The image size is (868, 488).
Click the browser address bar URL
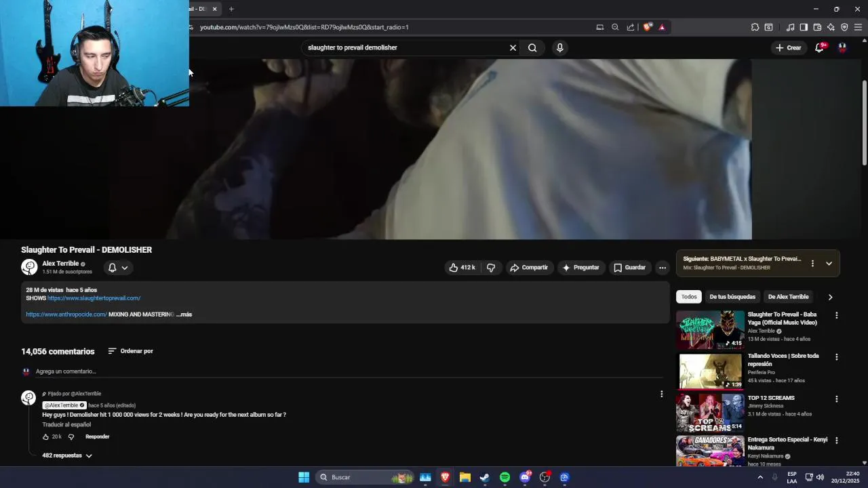pyautogui.click(x=304, y=27)
